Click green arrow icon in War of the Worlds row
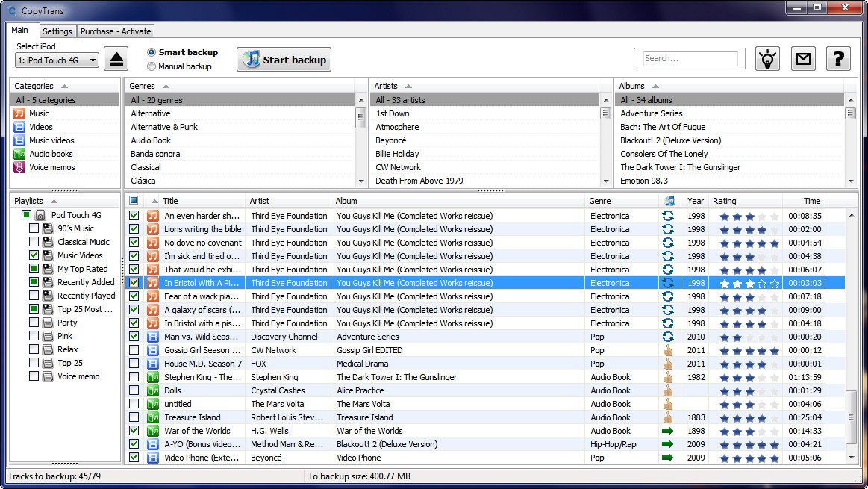The width and height of the screenshot is (868, 489). click(x=668, y=431)
